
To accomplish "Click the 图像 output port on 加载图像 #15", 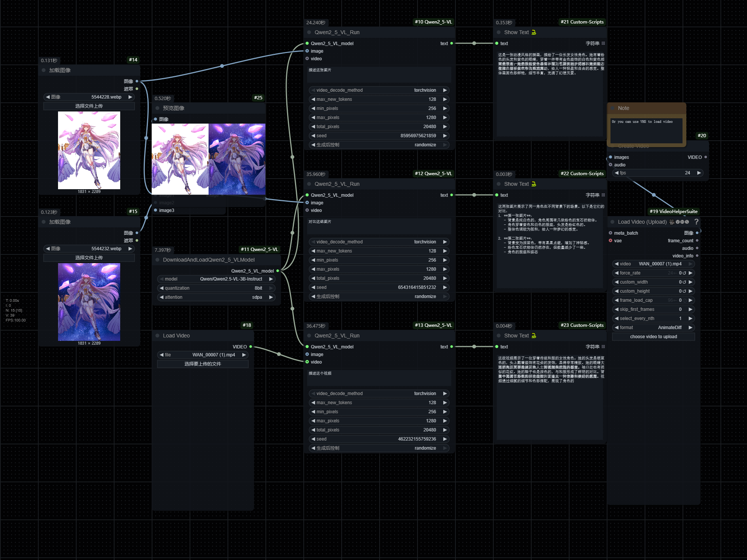I will pos(137,233).
